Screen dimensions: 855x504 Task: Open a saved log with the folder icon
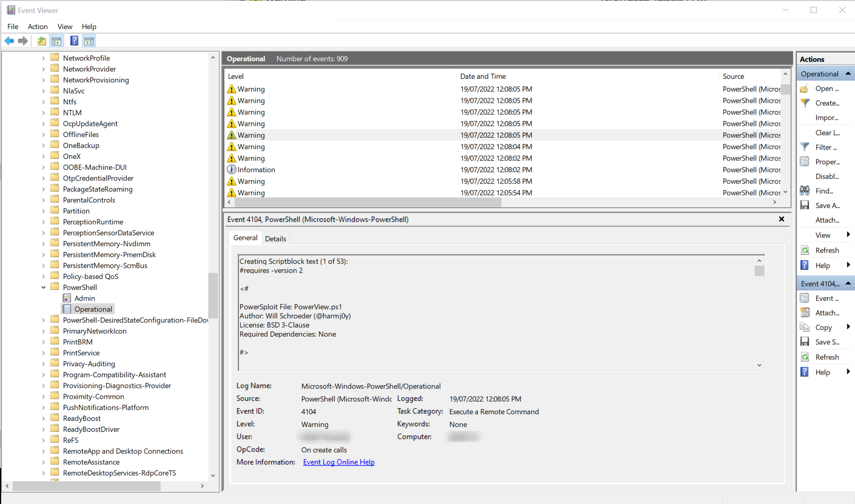[x=804, y=89]
